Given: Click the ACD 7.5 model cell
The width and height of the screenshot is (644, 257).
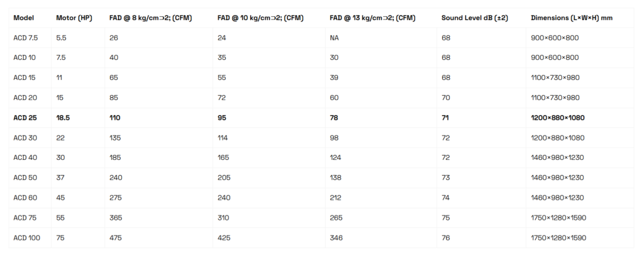Looking at the screenshot, I should pos(25,38).
